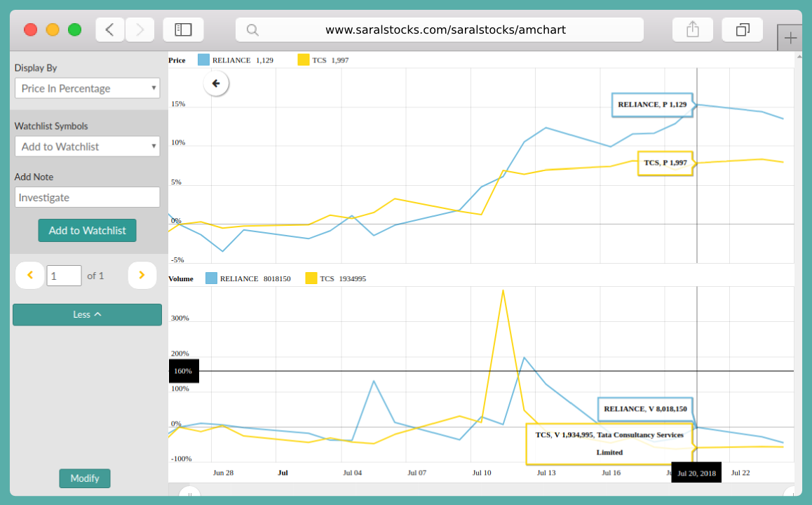Toggle RELIANCE blue swatch in Volume legend
Screen dimensions: 812x505
(211, 278)
